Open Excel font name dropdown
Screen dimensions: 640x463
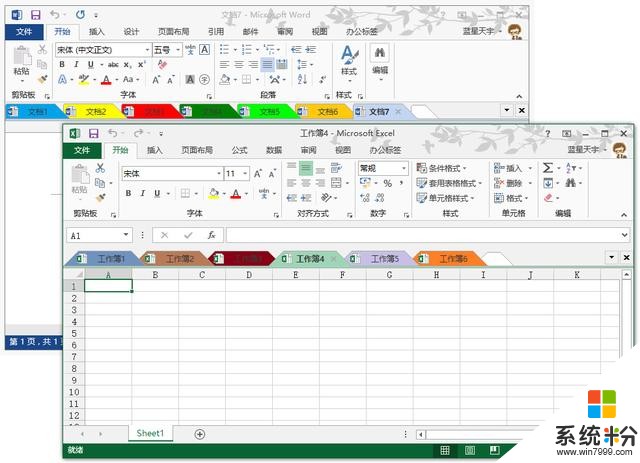coord(219,174)
